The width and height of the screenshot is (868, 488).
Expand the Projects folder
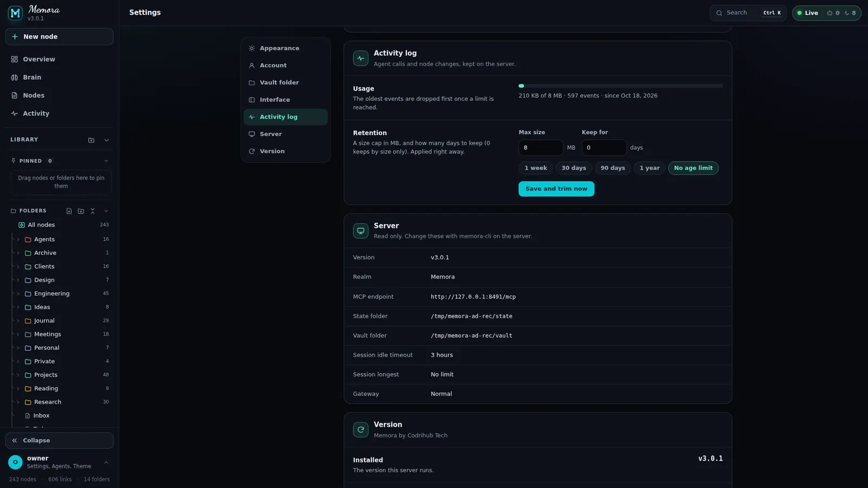pyautogui.click(x=18, y=375)
